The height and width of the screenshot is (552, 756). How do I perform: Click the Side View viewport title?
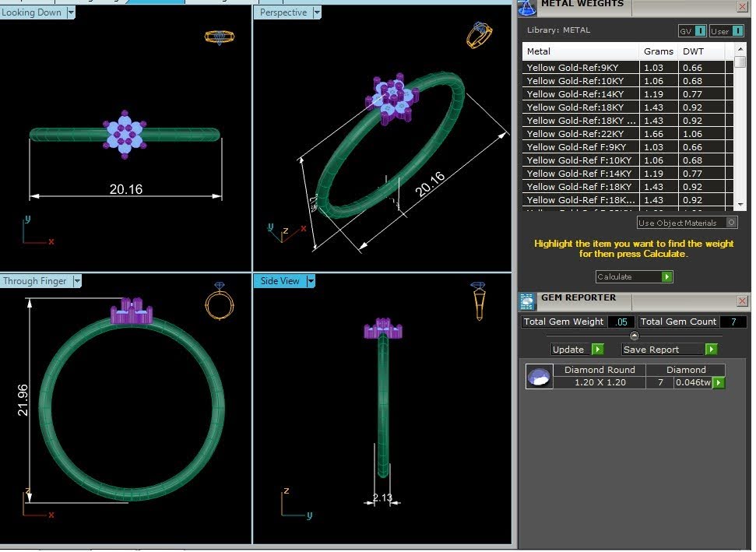pos(280,281)
